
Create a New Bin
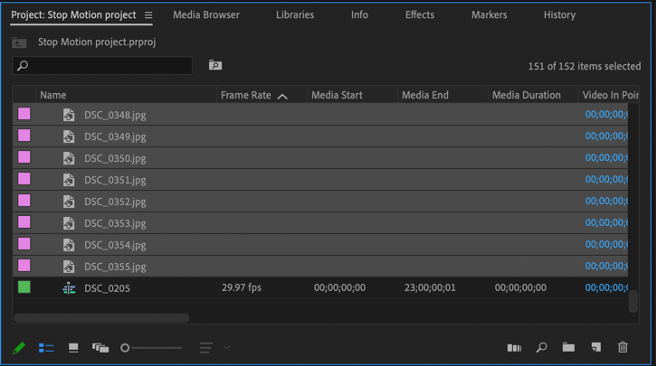click(569, 347)
